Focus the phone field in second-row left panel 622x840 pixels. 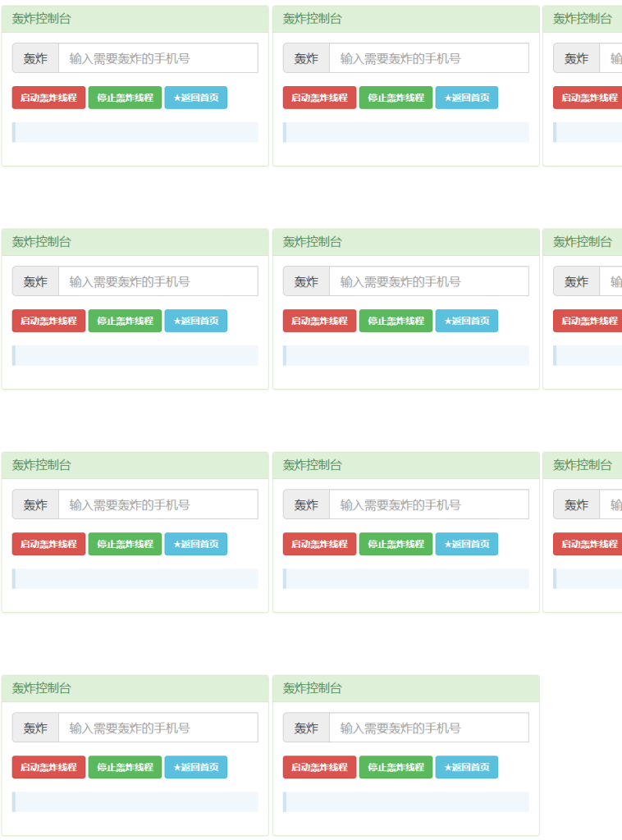point(158,281)
